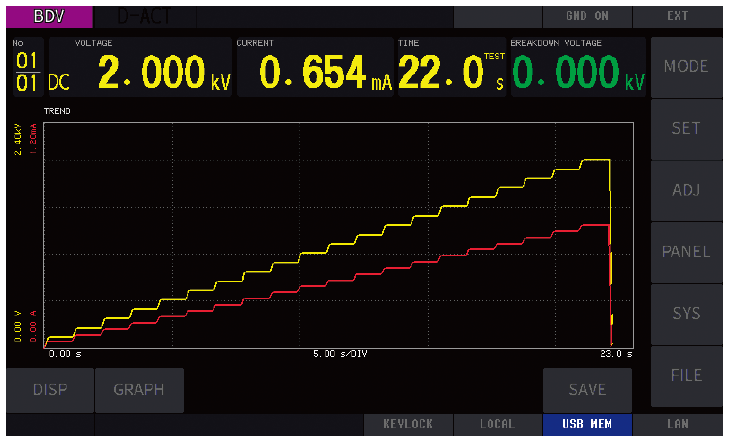
Task: Click the GRAPH button
Action: coord(139,390)
